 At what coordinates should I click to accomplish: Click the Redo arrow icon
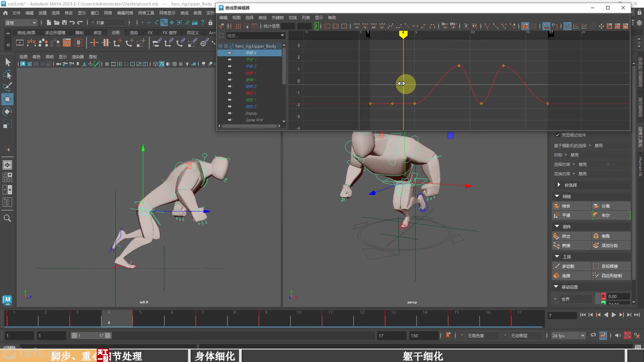tap(80, 23)
